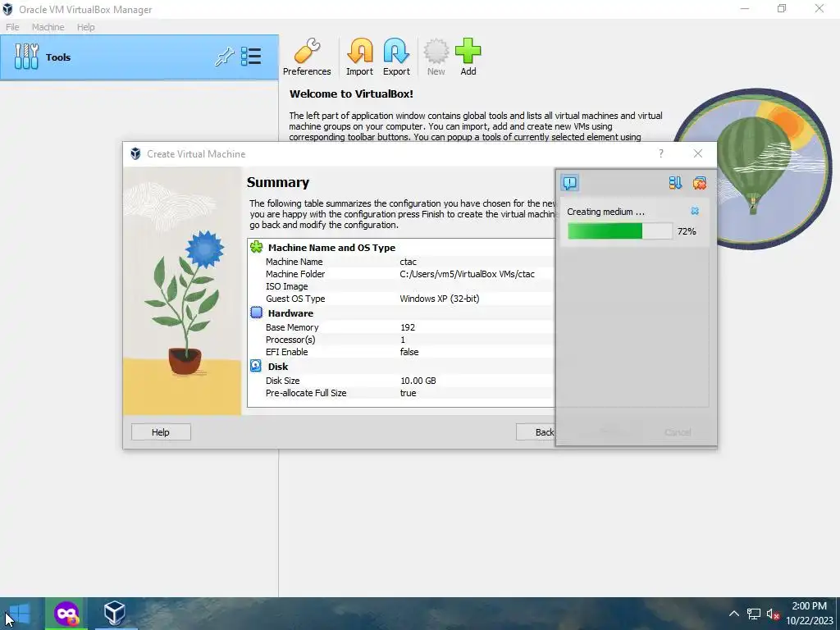Select the Hardware section header row

click(x=401, y=313)
